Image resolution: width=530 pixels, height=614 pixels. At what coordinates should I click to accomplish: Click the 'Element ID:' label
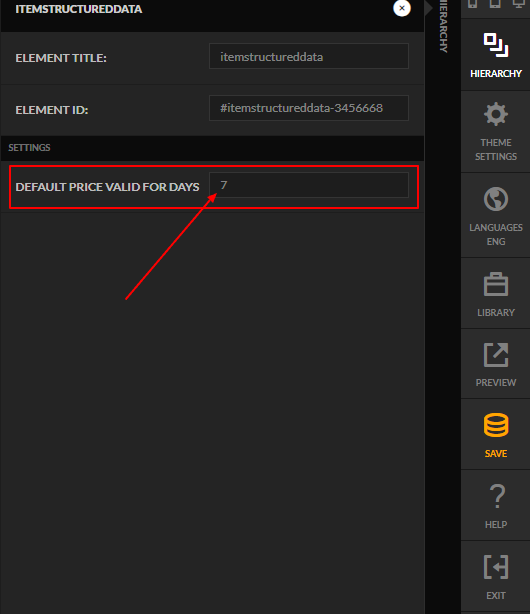[52, 110]
